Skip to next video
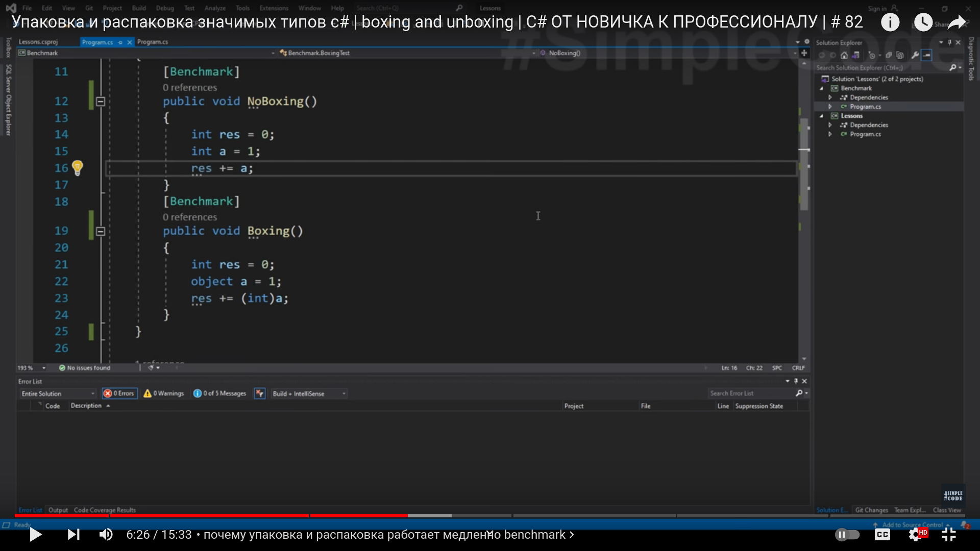 73,535
